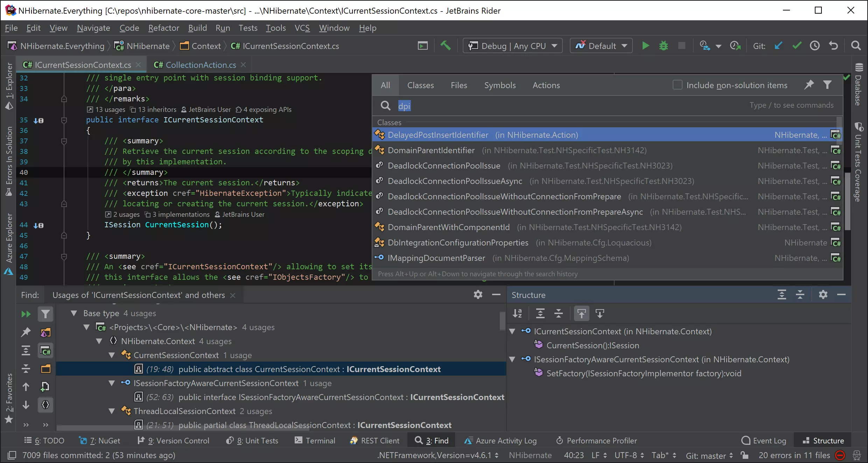Select the Symbols tab in search popup
868x463 pixels.
click(x=499, y=85)
